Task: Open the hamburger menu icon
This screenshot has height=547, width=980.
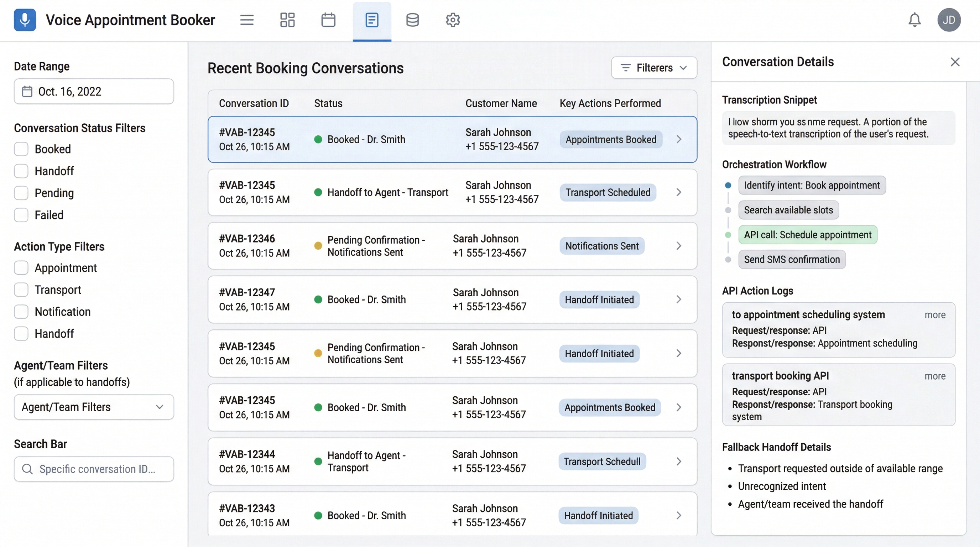Action: (246, 20)
